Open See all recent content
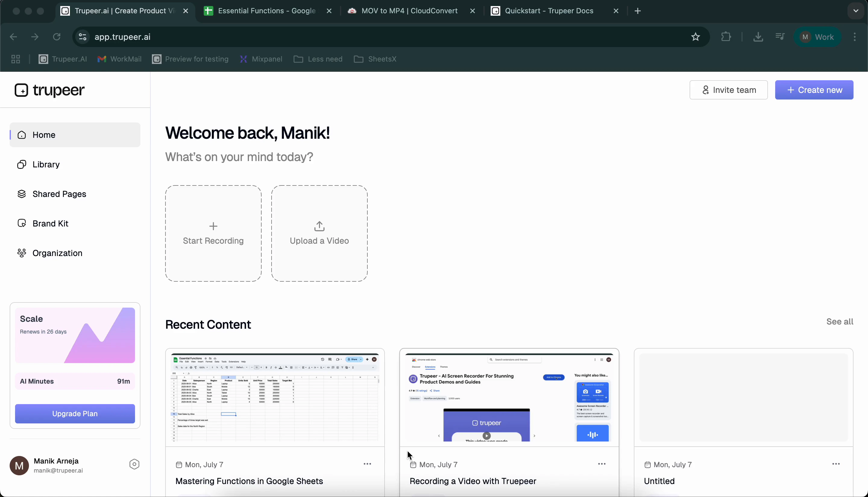This screenshot has width=868, height=497. click(839, 321)
